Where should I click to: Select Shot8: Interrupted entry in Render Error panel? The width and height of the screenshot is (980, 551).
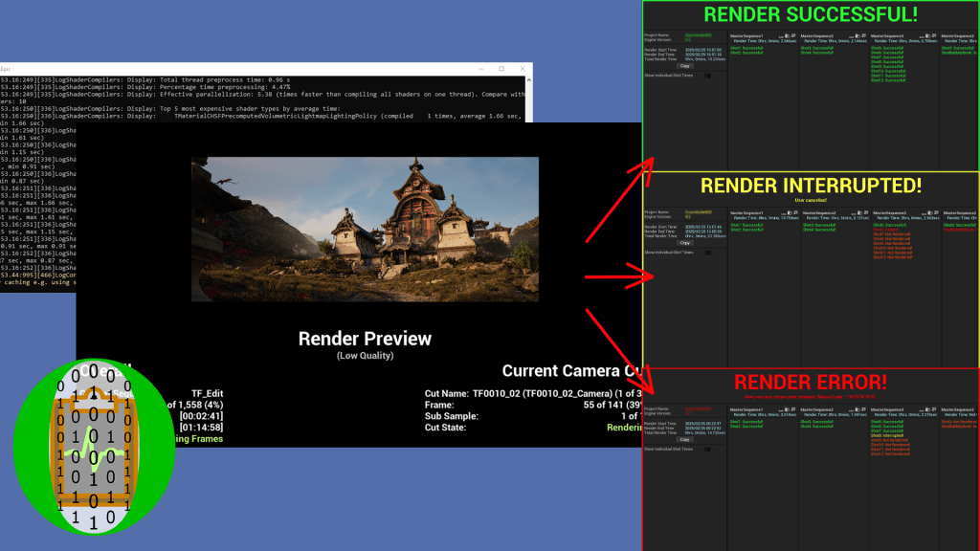[889, 436]
